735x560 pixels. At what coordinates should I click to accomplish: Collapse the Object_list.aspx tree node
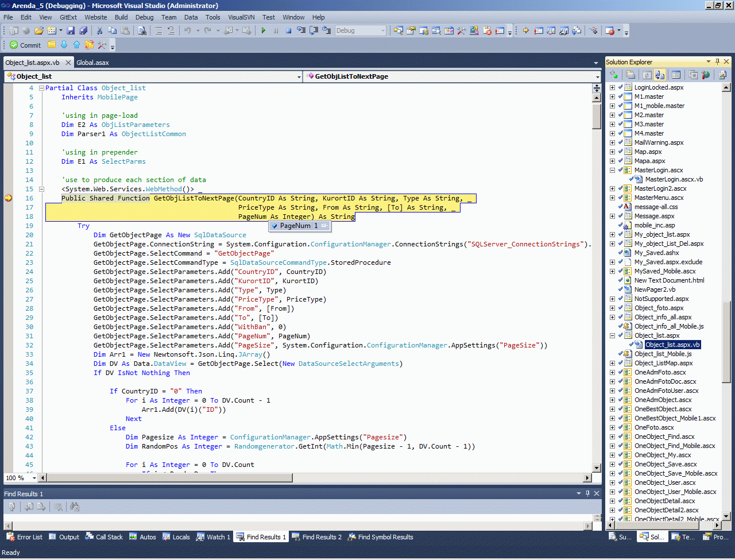tap(612, 335)
